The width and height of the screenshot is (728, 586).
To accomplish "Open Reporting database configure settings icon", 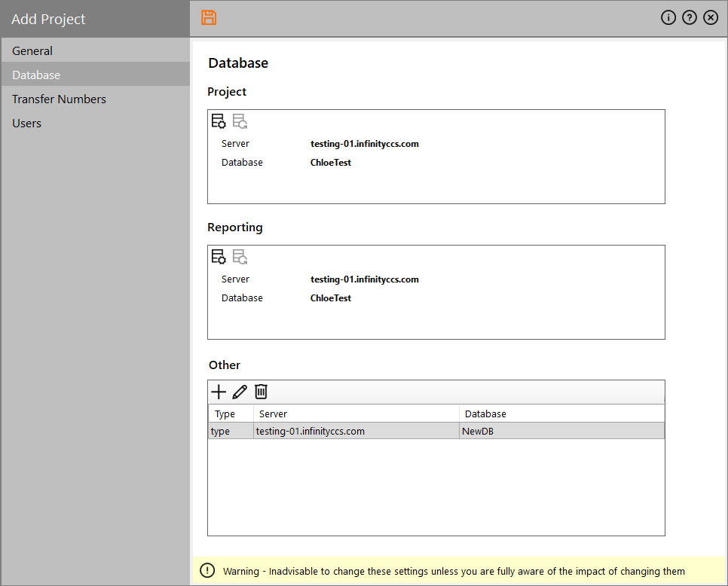I will click(x=219, y=257).
